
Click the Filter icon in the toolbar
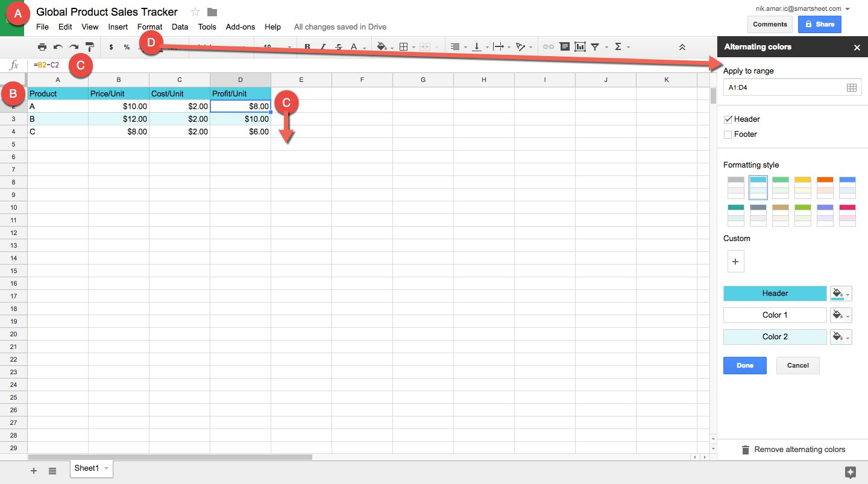click(x=595, y=46)
